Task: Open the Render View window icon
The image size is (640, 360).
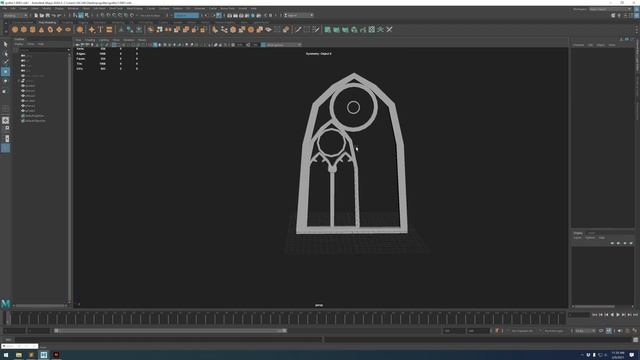Action: [229, 16]
